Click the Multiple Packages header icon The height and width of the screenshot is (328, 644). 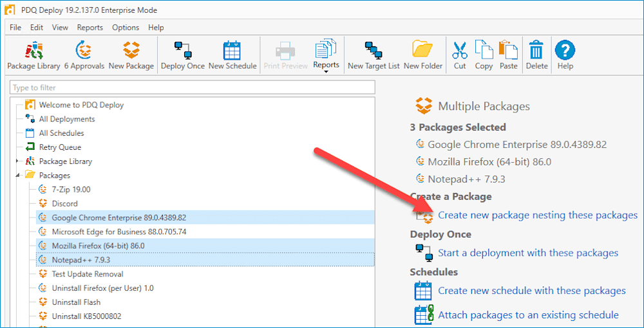click(424, 106)
